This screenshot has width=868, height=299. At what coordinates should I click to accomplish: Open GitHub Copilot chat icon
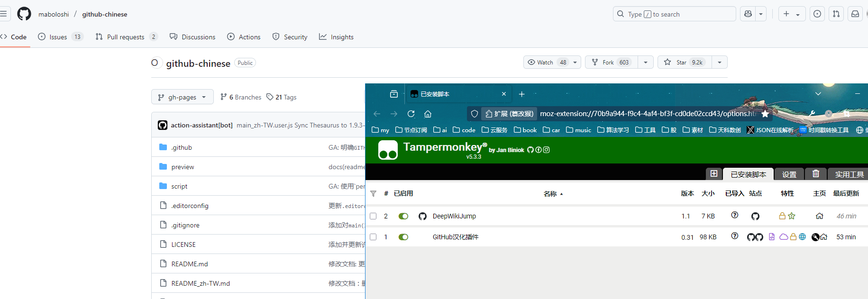pos(748,14)
